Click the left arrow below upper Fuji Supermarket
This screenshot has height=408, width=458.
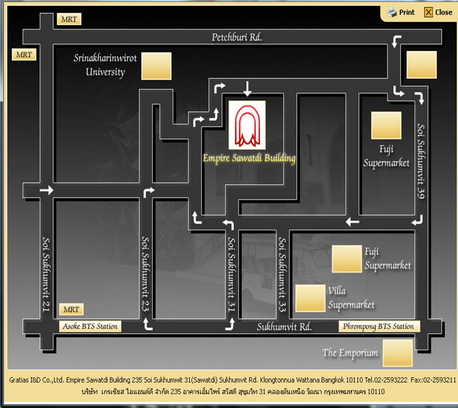[352, 221]
